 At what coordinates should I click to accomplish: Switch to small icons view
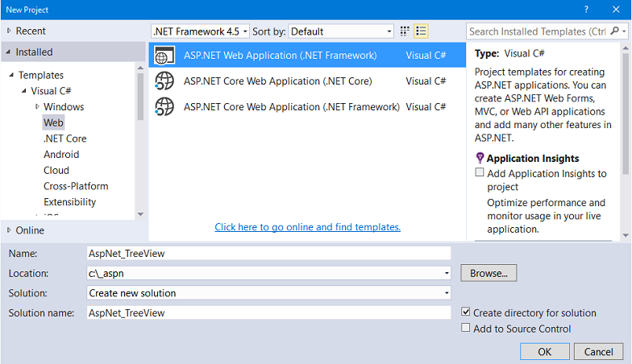405,31
